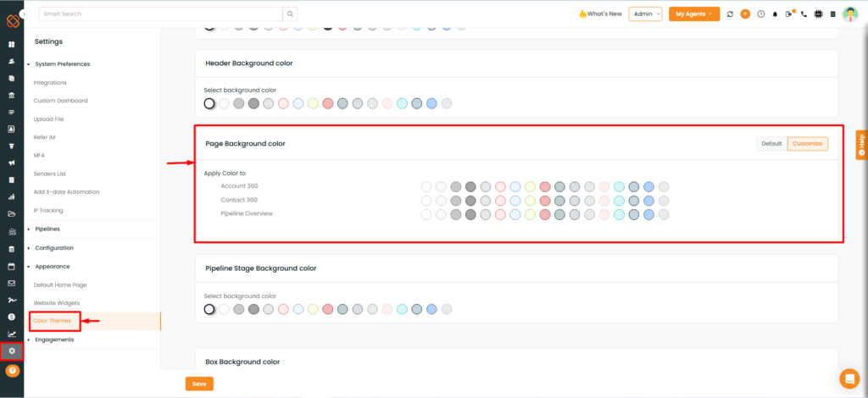The width and height of the screenshot is (868, 398).
Task: Open the Admin role dropdown
Action: (645, 14)
